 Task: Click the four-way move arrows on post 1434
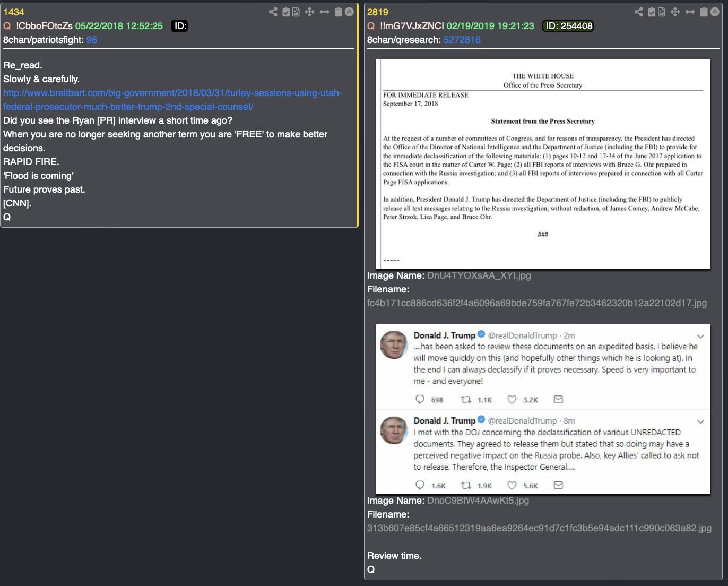tap(309, 12)
